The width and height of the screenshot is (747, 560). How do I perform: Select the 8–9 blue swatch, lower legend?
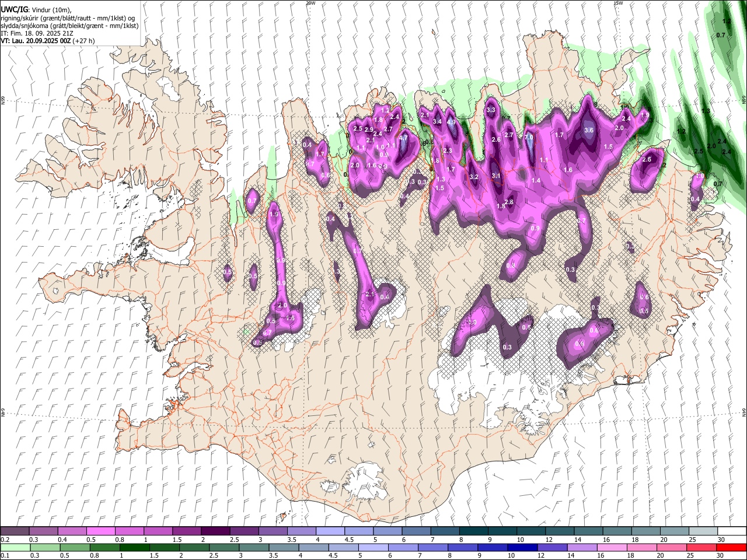click(463, 547)
